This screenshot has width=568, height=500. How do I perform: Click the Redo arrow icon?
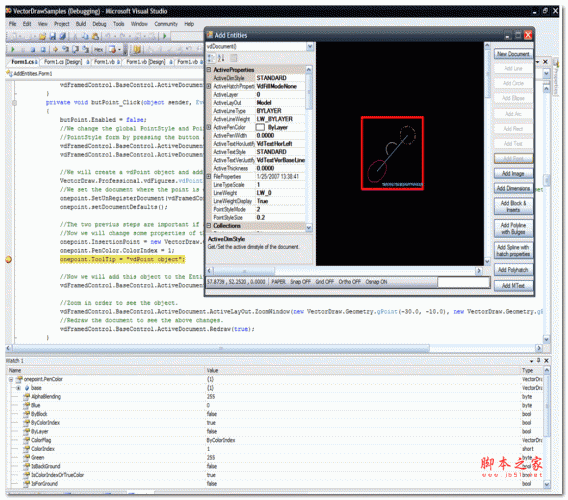tap(122, 36)
